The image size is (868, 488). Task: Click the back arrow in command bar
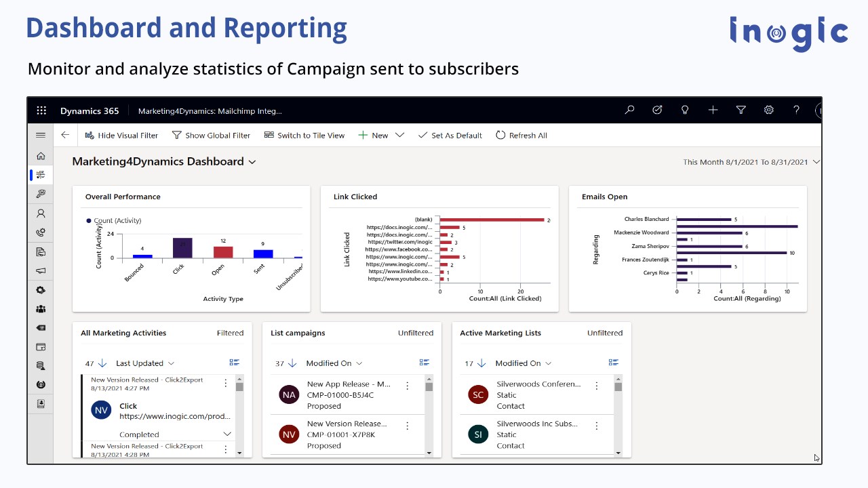65,136
